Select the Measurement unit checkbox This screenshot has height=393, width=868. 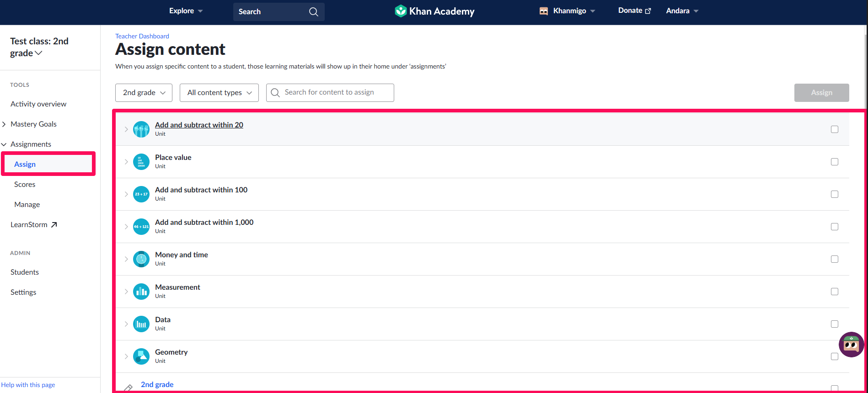pos(835,292)
